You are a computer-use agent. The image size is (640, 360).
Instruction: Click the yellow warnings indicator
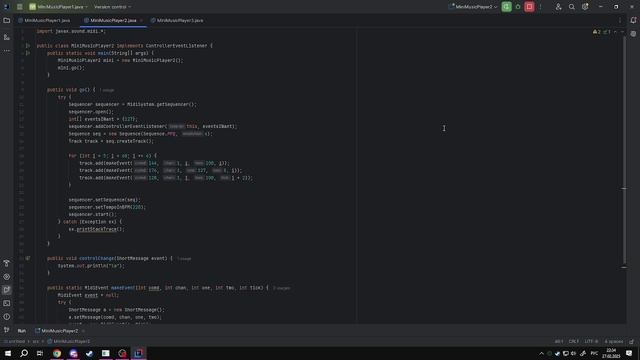click(596, 32)
